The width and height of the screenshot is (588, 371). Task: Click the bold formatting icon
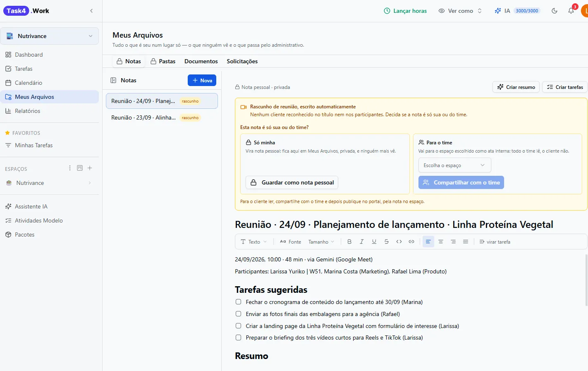(349, 242)
